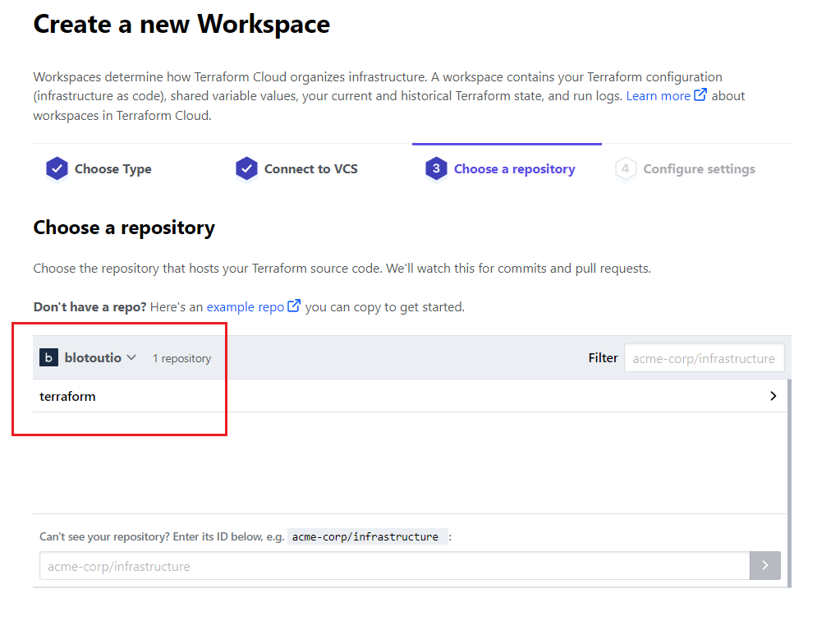Select the terraform repository
The height and width of the screenshot is (621, 840).
pyautogui.click(x=410, y=396)
